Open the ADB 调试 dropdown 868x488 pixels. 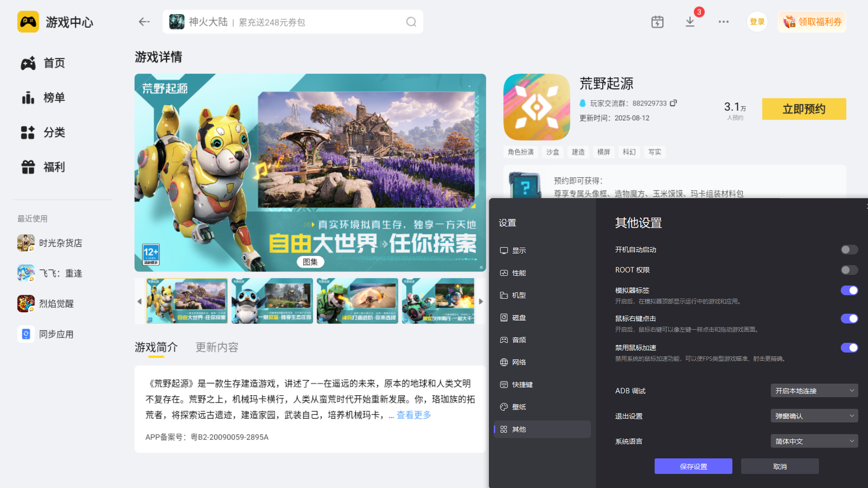(x=814, y=390)
